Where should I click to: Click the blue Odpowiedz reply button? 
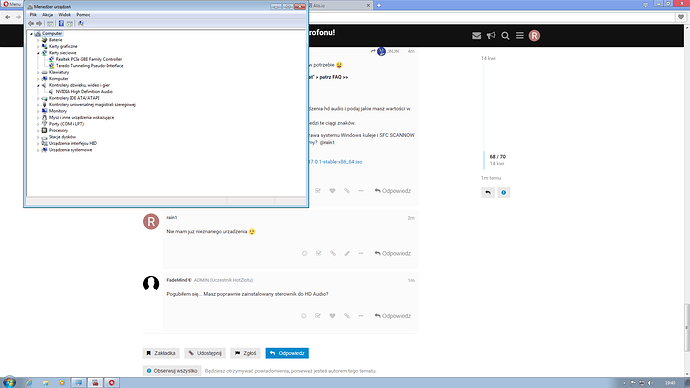click(x=287, y=353)
